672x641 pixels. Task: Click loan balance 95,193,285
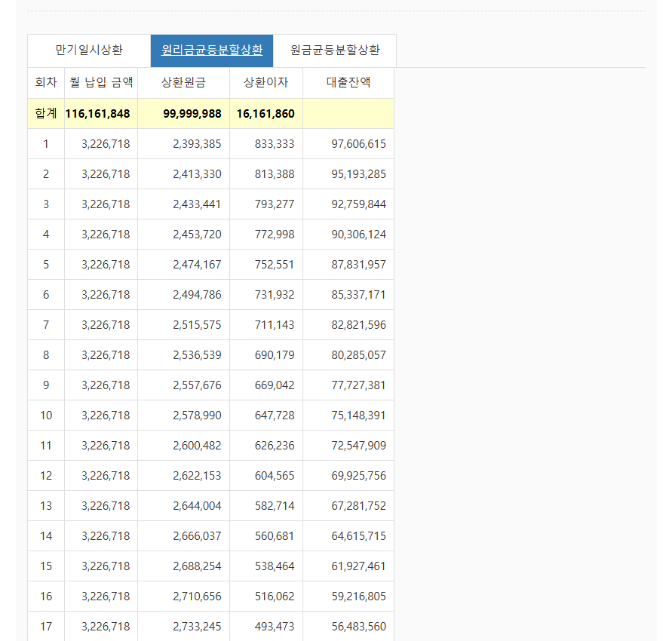point(359,174)
